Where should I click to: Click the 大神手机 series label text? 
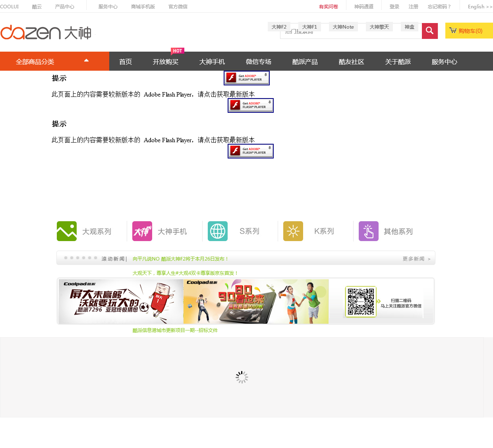click(172, 231)
